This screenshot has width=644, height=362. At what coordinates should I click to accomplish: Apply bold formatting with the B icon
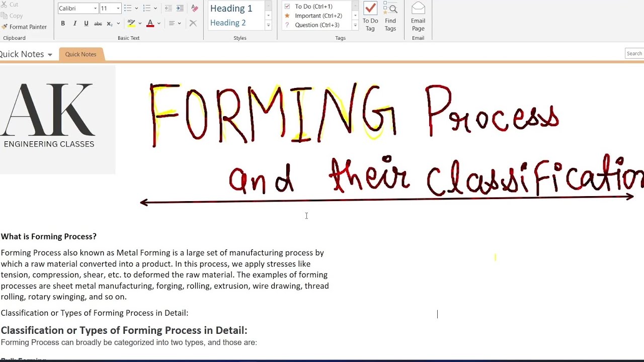click(63, 23)
